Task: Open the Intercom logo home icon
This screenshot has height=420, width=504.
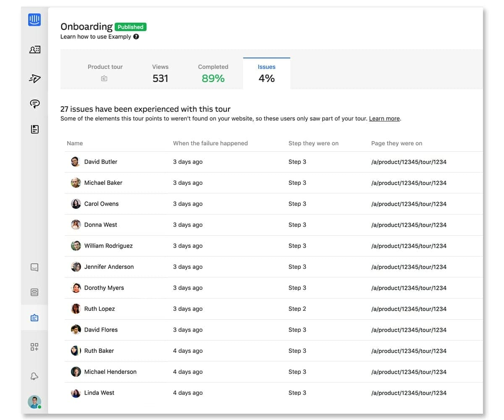Action: pyautogui.click(x=34, y=19)
